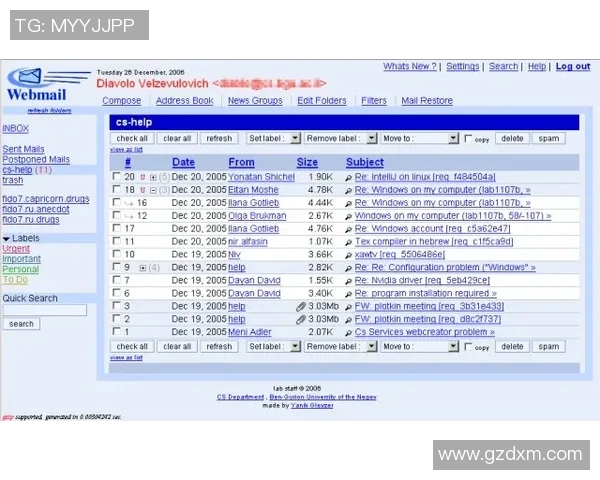Go to Address Book

click(x=184, y=101)
